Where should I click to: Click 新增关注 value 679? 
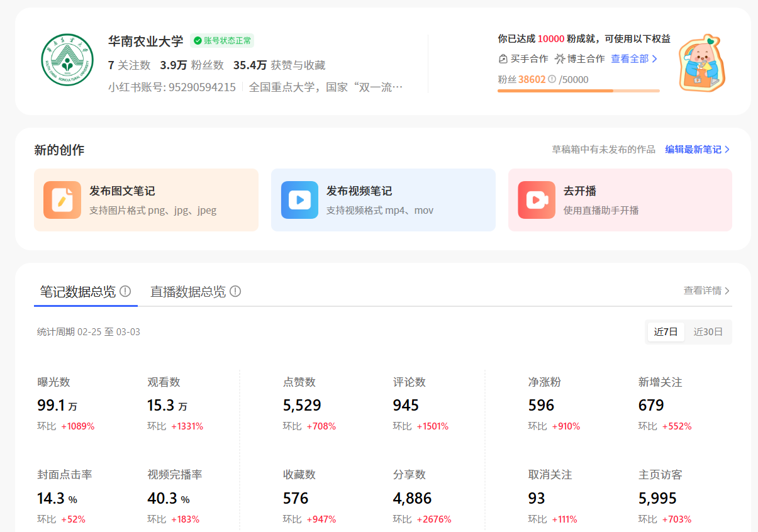(x=651, y=406)
